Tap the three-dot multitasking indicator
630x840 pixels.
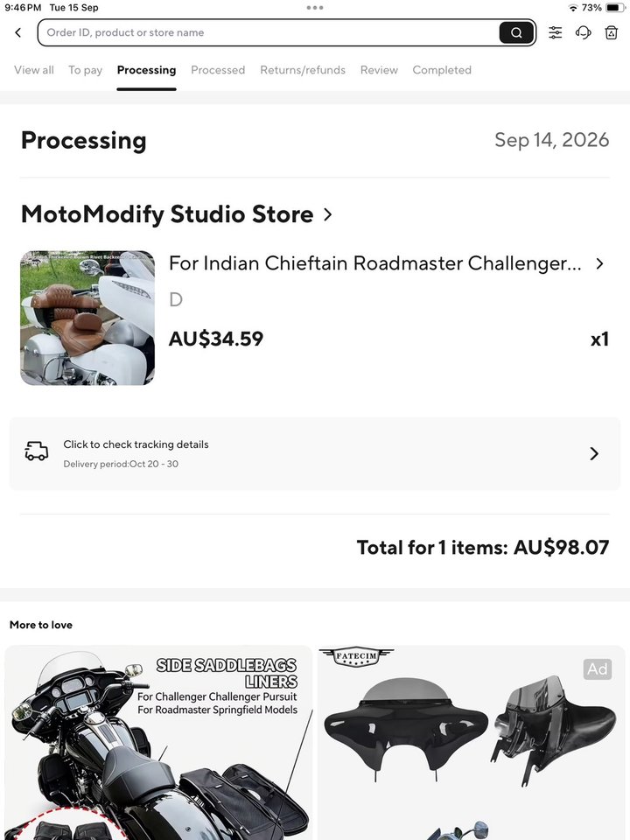(x=315, y=8)
